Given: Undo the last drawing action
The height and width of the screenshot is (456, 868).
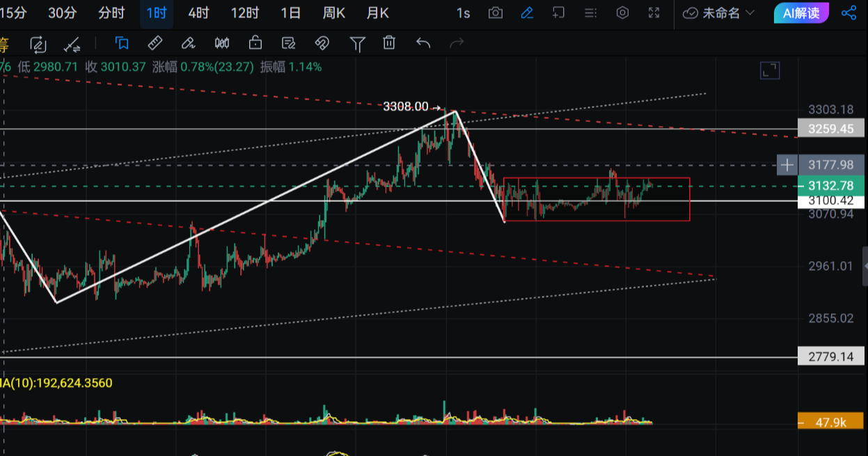Looking at the screenshot, I should pyautogui.click(x=423, y=43).
